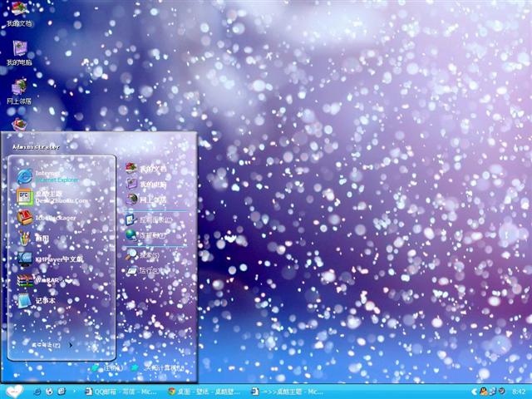Open the 我的电脑 desktop icon
The height and width of the screenshot is (399, 532).
19,52
